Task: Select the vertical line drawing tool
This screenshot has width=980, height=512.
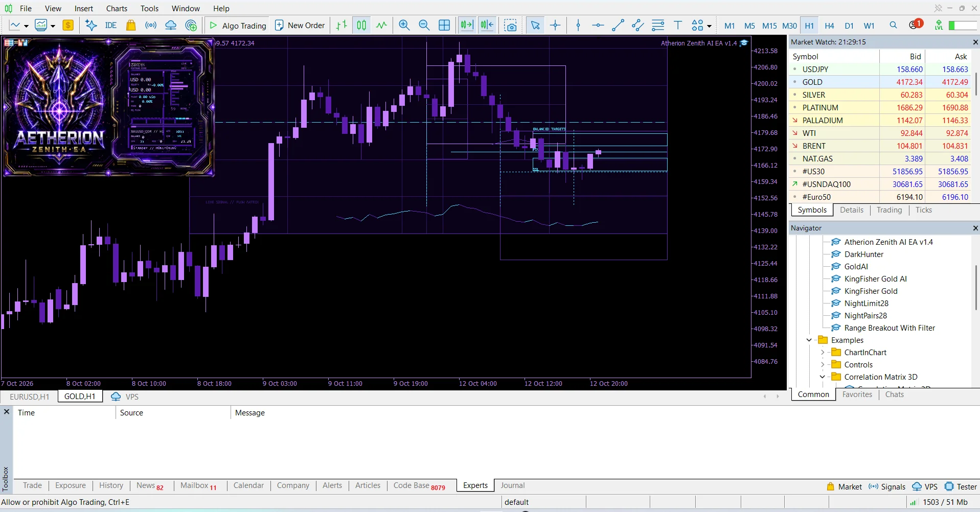Action: [x=578, y=25]
